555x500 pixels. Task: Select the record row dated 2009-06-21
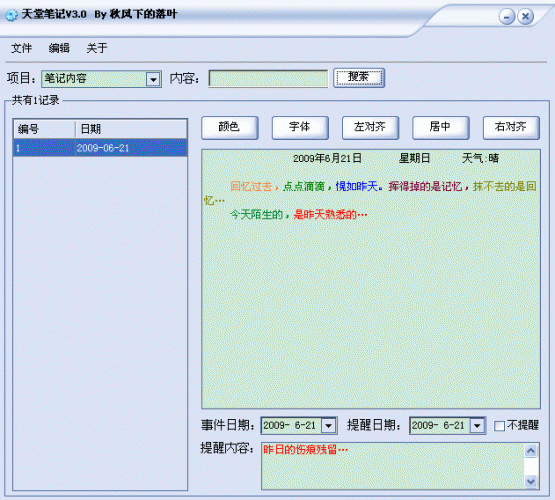(x=100, y=148)
